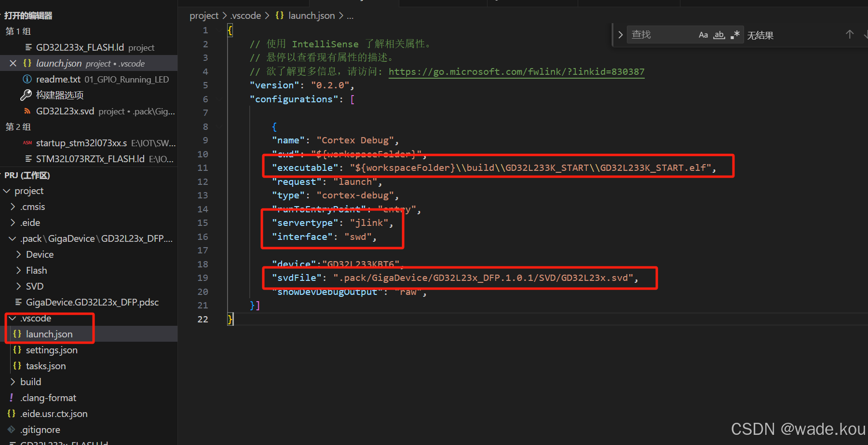This screenshot has height=445, width=868.
Task: Click the "jlink" value on line 15
Action: pos(369,223)
